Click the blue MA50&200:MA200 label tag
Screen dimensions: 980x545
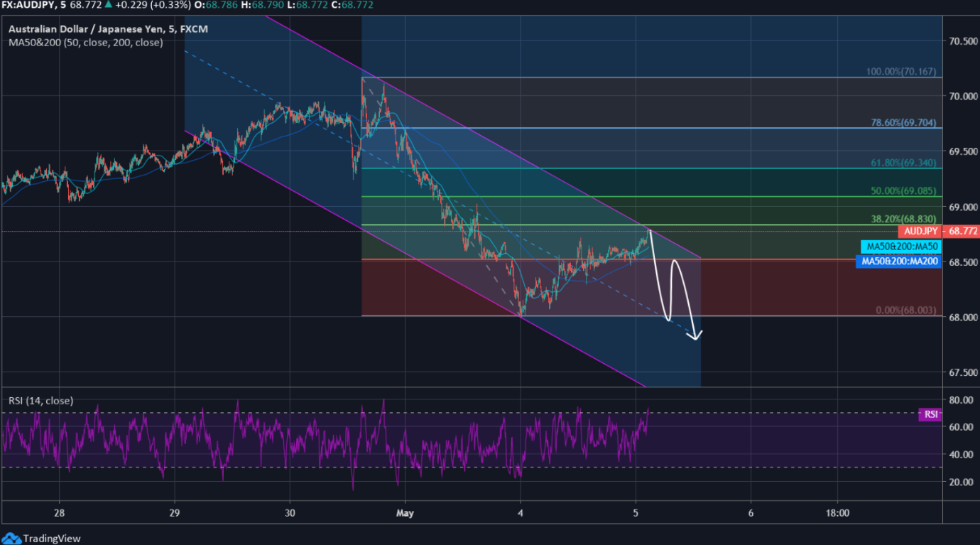coord(898,261)
